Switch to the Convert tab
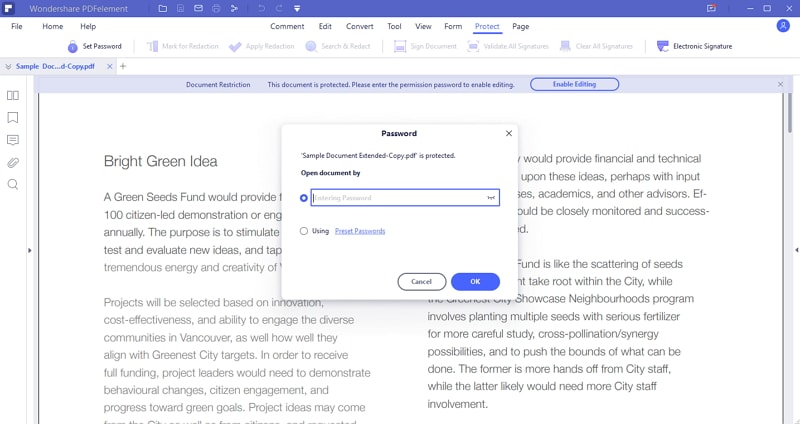Viewport: 800px width, 424px height. click(x=360, y=26)
